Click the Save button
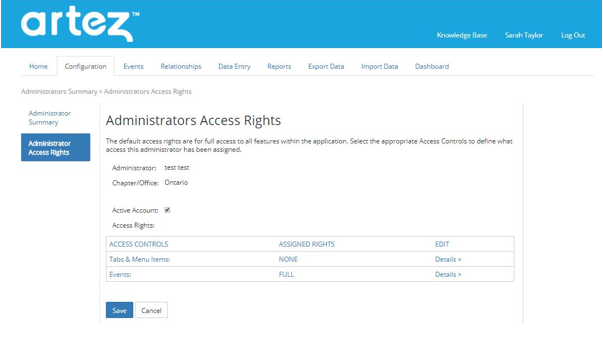603x360 pixels. pyautogui.click(x=119, y=310)
